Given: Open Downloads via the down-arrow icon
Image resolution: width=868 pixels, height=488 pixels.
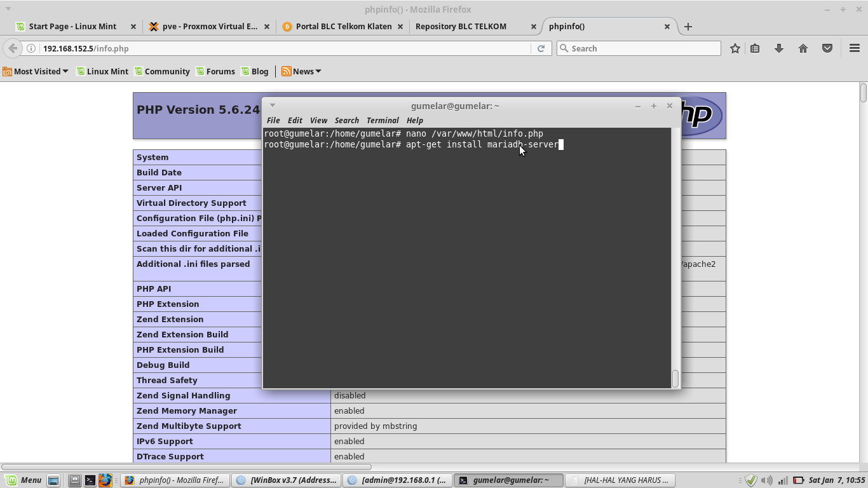Looking at the screenshot, I should coord(779,48).
